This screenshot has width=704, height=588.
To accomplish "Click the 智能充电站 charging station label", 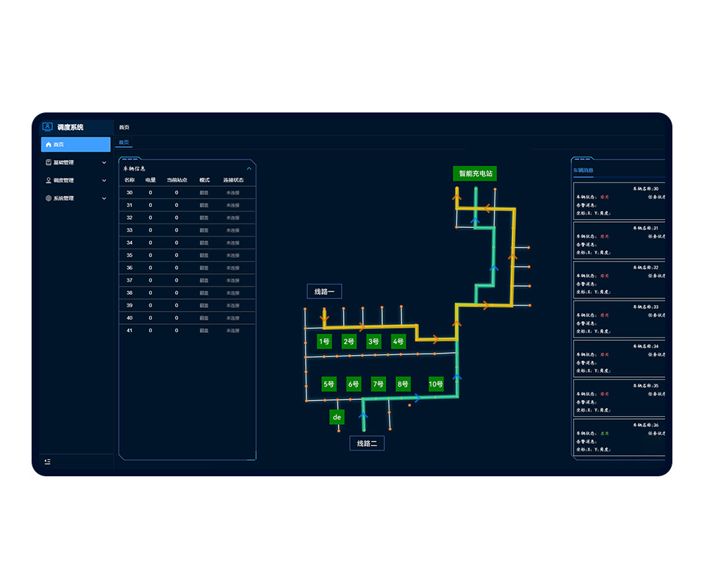I will (475, 174).
